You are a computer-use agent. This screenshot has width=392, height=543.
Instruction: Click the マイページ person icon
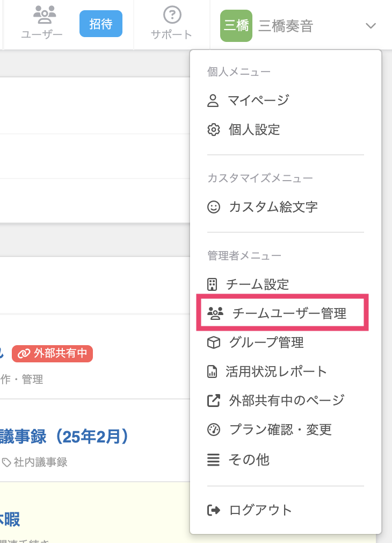214,101
